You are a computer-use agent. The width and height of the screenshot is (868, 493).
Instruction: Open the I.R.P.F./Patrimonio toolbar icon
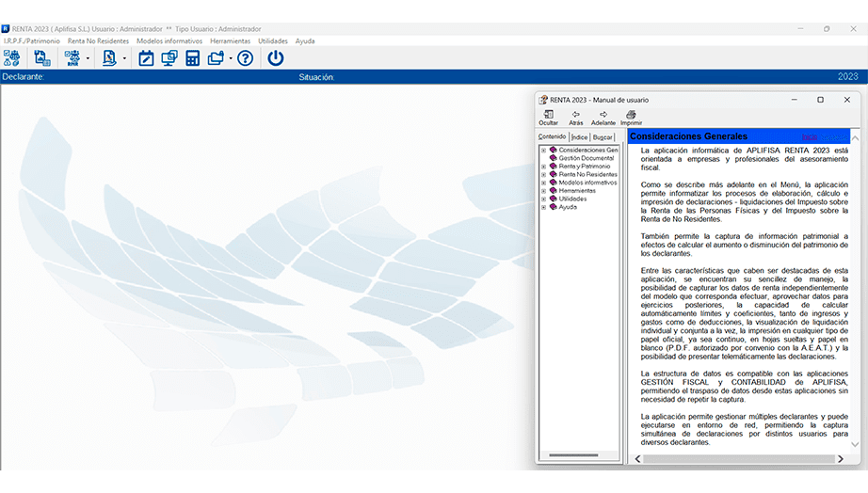pos(11,58)
